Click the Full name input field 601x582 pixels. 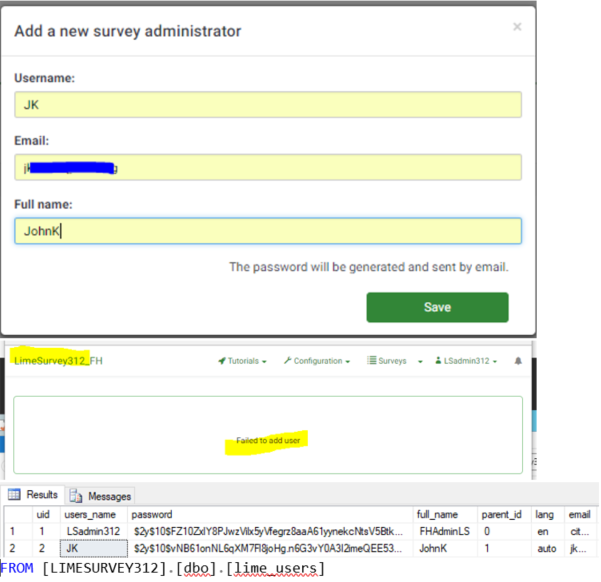[267, 231]
